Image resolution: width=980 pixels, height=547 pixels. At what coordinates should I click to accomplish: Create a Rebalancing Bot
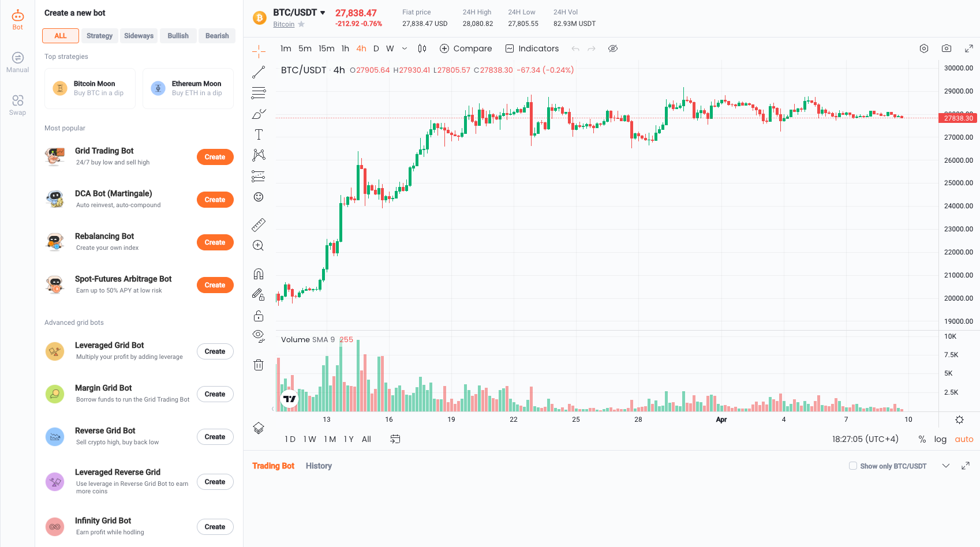[215, 242]
